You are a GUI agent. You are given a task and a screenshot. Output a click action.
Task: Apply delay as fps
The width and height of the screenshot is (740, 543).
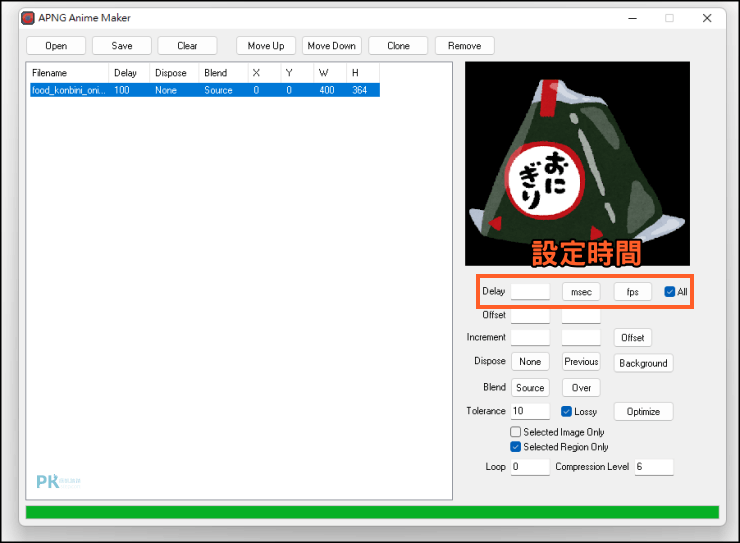(x=632, y=292)
